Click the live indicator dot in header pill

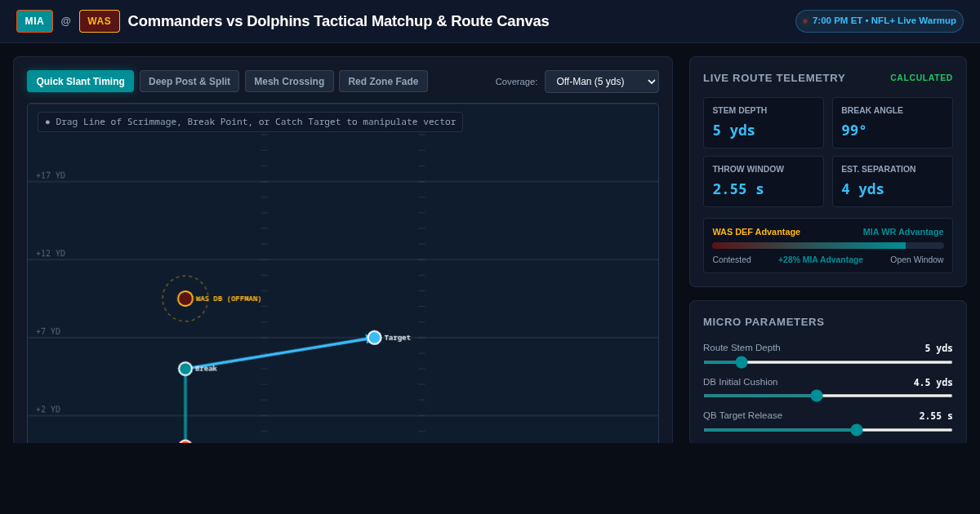point(805,21)
